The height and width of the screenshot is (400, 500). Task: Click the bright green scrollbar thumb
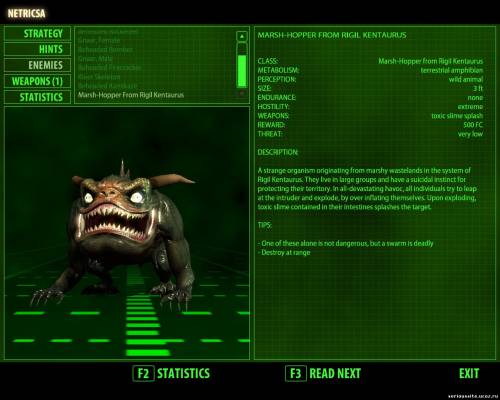click(x=242, y=71)
